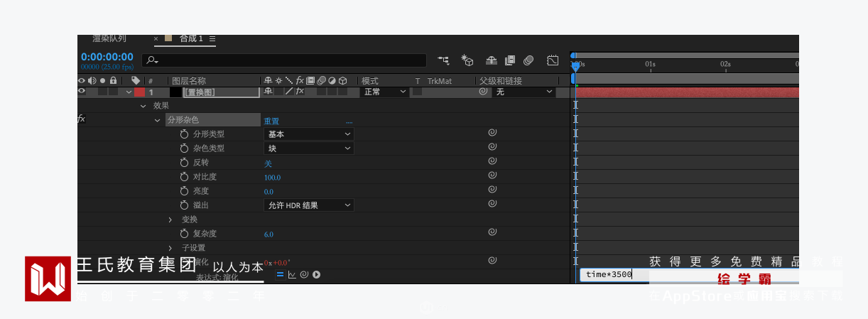
Task: Click stopwatch for 复杂度 property
Action: tap(184, 233)
